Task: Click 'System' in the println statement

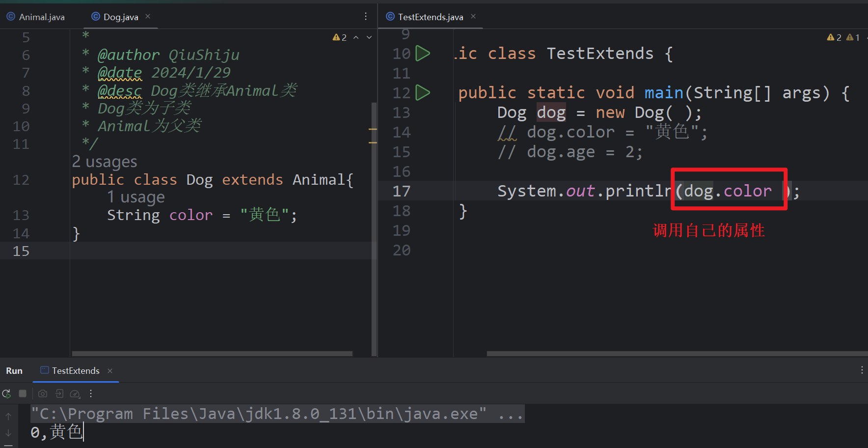Action: tap(526, 191)
